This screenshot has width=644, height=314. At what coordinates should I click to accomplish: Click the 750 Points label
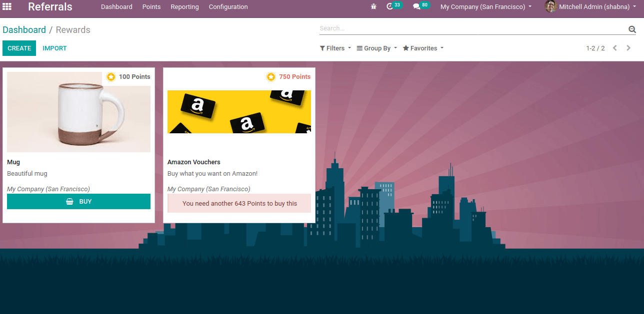pos(295,76)
